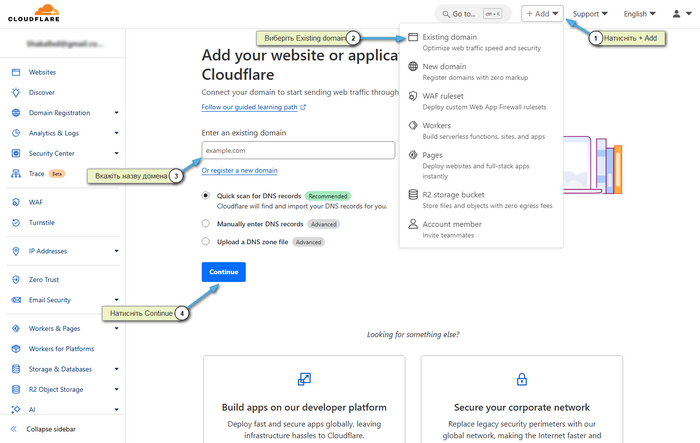Expand the Workers & Pages submenu arrow
This screenshot has width=700, height=443.
[x=117, y=329]
